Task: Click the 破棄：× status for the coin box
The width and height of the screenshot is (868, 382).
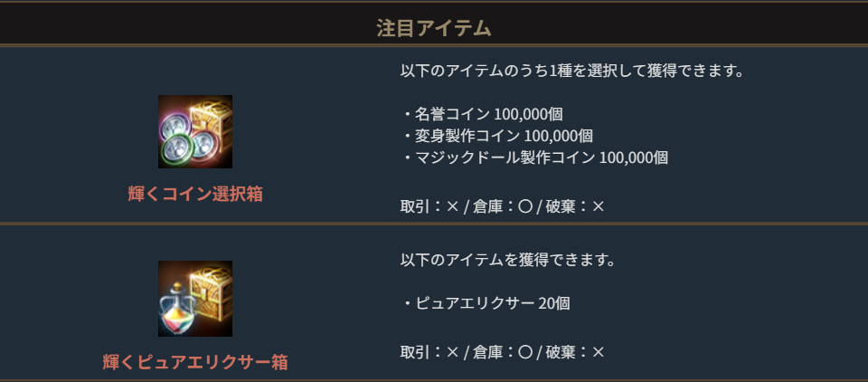Action: [575, 206]
